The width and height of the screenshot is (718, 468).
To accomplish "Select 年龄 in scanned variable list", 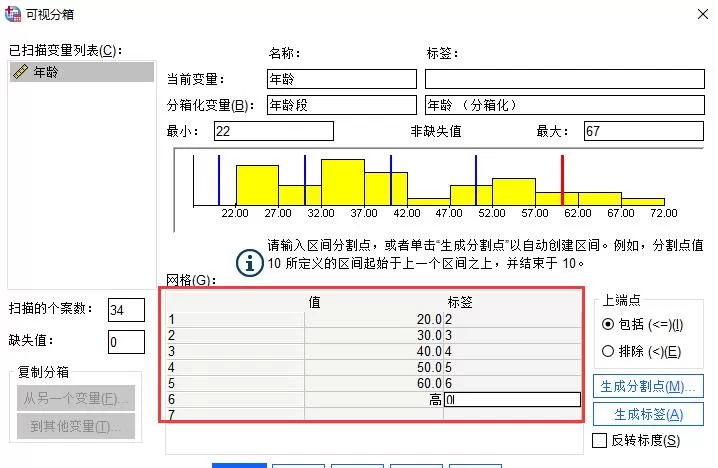I will point(82,72).
